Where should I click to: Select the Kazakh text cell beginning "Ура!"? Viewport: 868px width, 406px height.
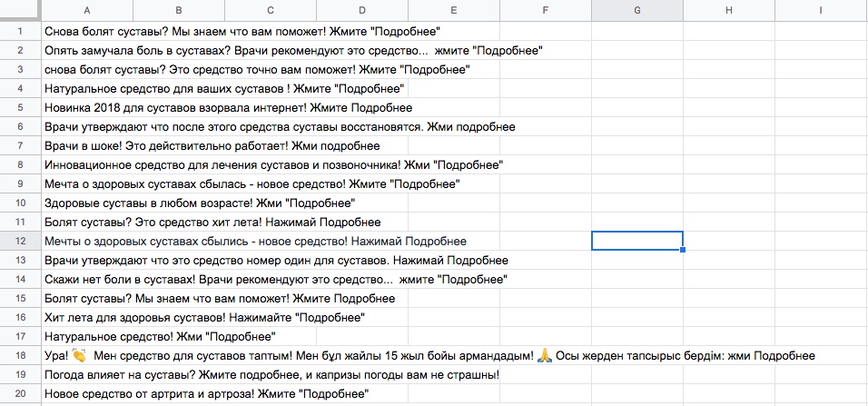87,356
